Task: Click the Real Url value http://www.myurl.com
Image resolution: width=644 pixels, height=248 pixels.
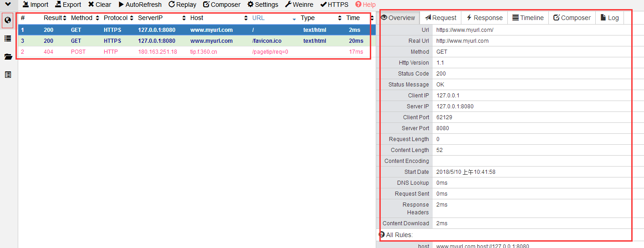Action: click(x=462, y=41)
